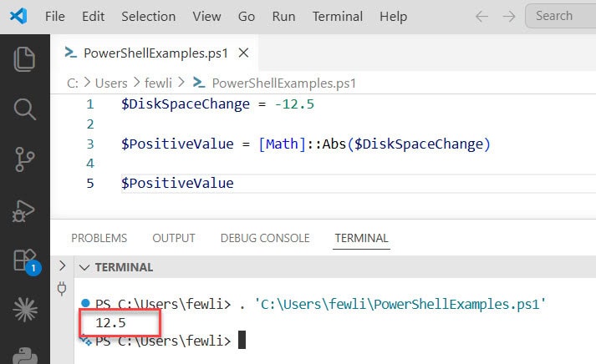Click the PowerShell file icon in breadcrumb

(x=199, y=83)
